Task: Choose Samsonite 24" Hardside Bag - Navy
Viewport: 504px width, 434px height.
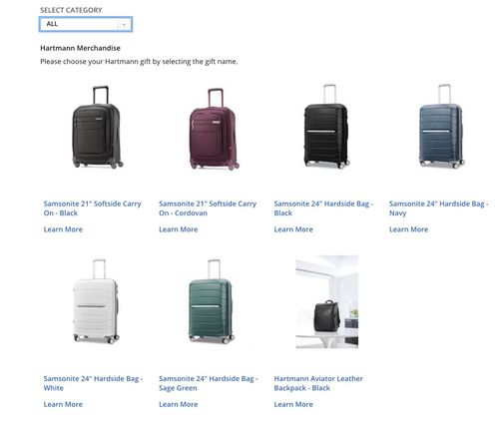Action: 438,209
